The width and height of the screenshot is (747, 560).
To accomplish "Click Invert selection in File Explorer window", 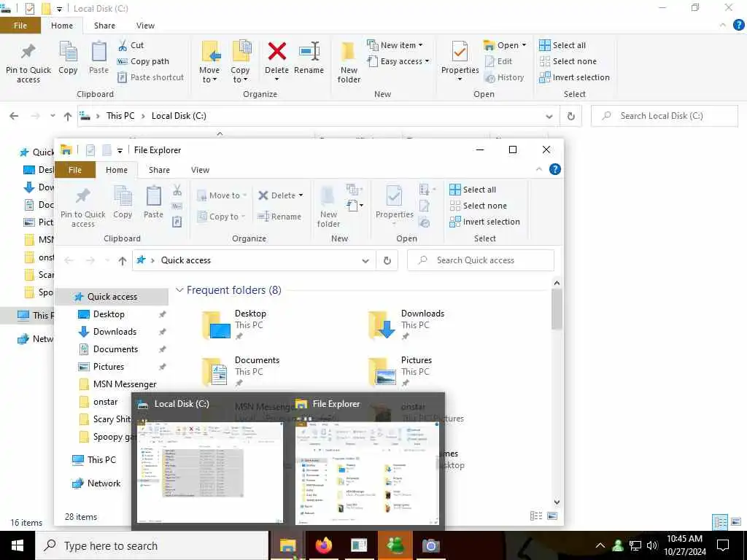I will click(x=484, y=222).
